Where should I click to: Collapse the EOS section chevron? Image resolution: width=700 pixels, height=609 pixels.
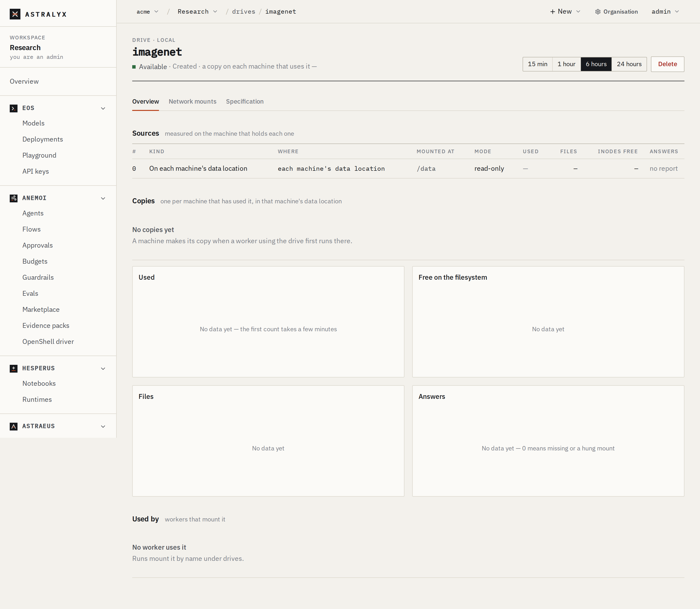103,108
